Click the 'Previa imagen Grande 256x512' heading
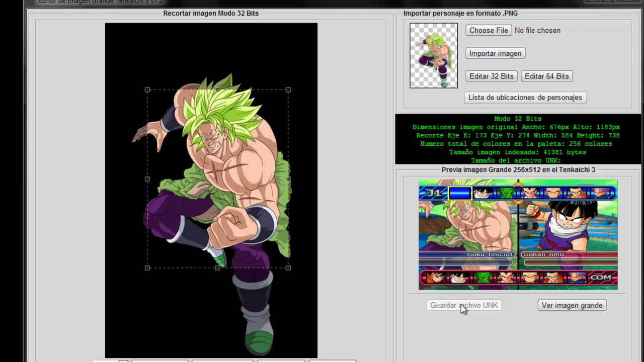The height and width of the screenshot is (362, 644). pyautogui.click(x=518, y=169)
